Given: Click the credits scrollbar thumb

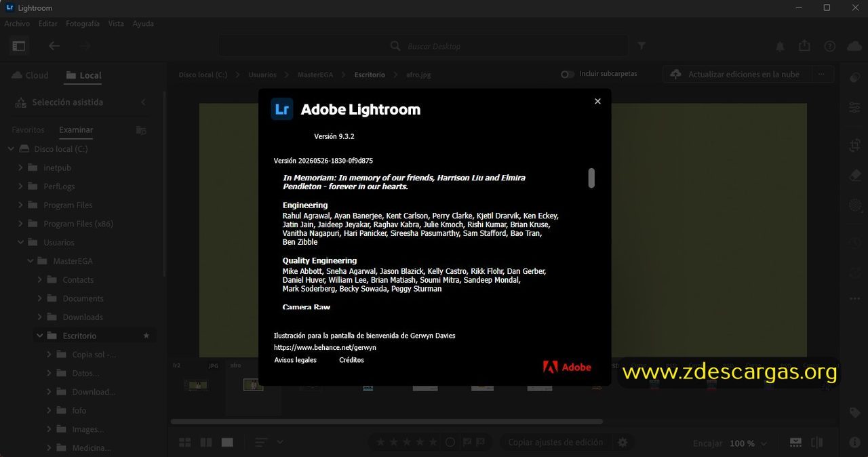Looking at the screenshot, I should [x=591, y=178].
